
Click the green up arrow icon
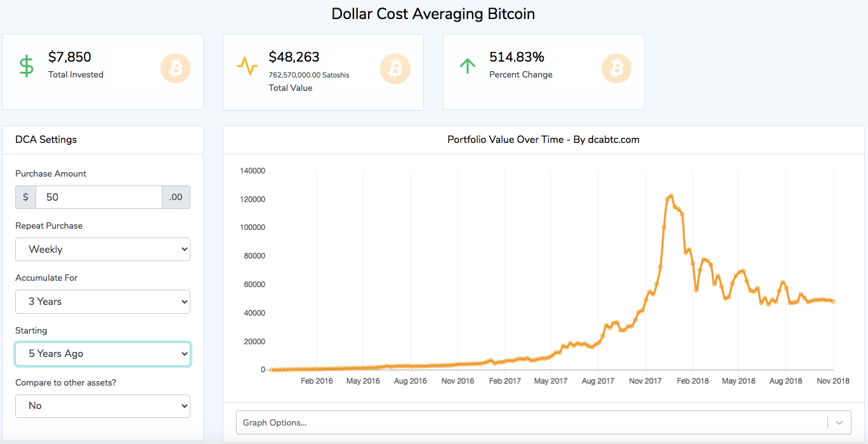point(467,66)
